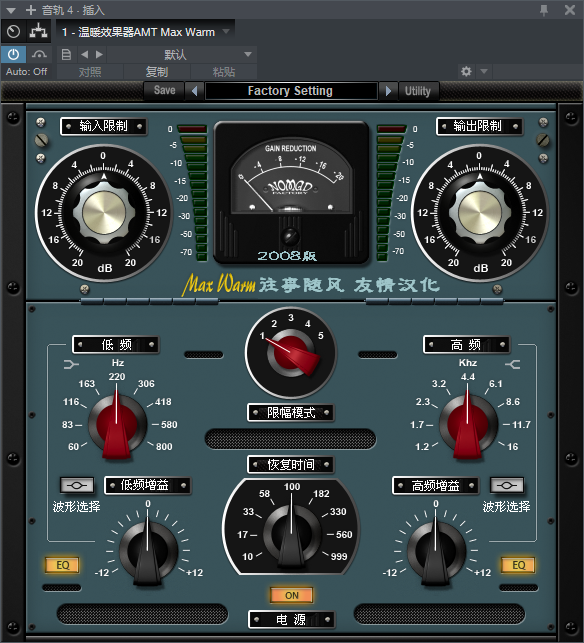Click the Save preset button

tap(164, 90)
